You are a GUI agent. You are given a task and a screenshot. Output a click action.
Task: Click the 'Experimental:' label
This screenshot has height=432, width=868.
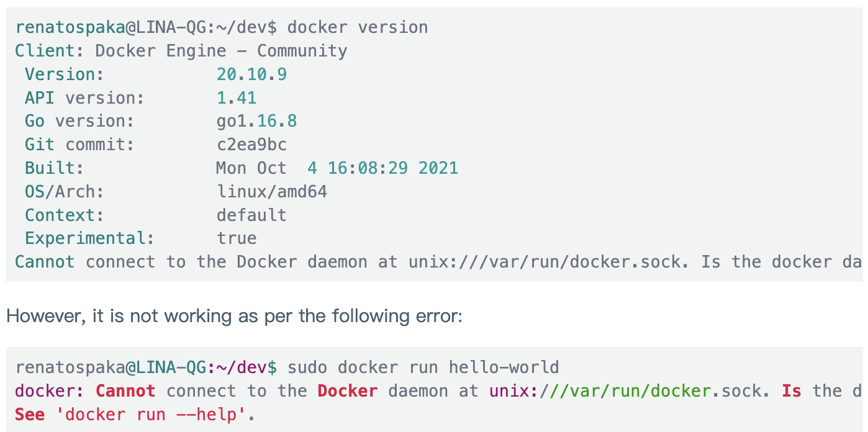point(90,238)
